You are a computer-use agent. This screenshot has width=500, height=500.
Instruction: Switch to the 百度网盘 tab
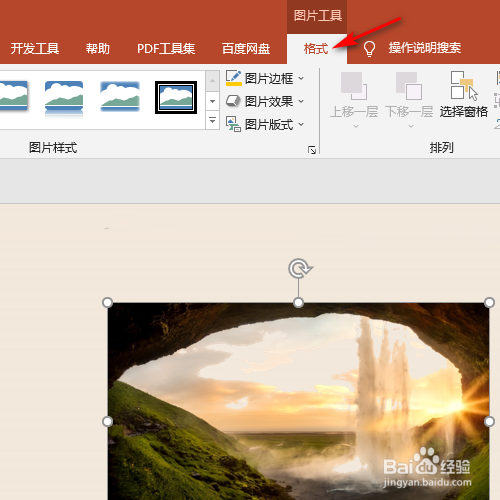click(x=246, y=49)
